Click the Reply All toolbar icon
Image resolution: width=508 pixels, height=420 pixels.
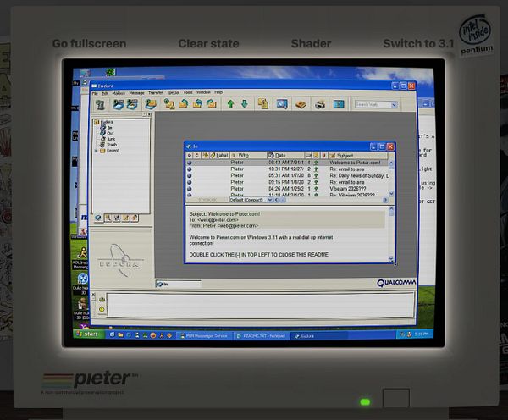197,104
